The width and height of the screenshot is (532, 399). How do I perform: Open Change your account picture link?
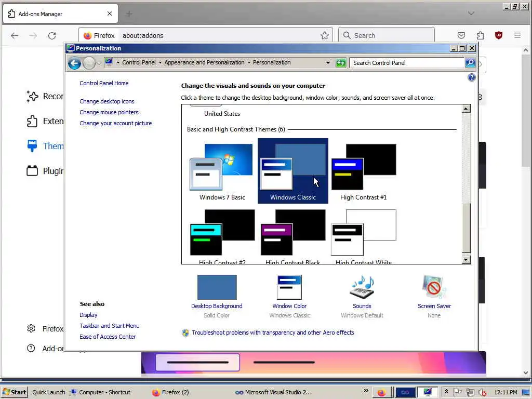coord(116,123)
